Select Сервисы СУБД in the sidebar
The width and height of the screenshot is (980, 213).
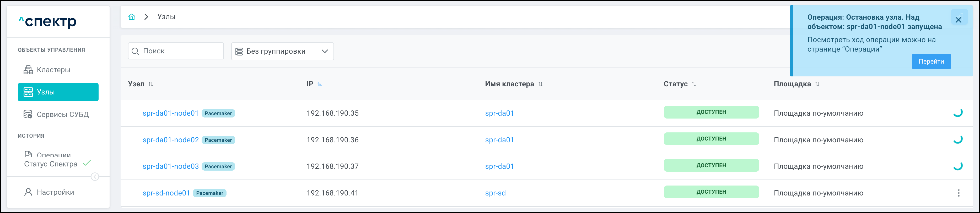tap(62, 115)
